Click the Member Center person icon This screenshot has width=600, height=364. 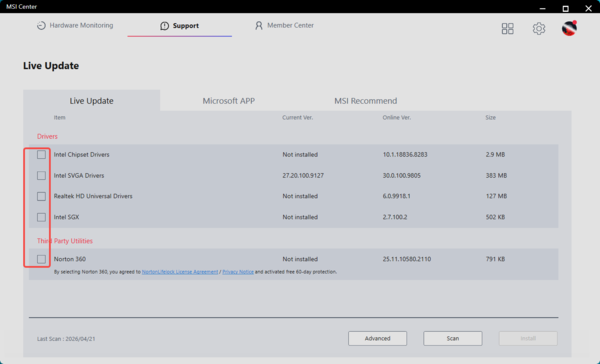tap(259, 26)
